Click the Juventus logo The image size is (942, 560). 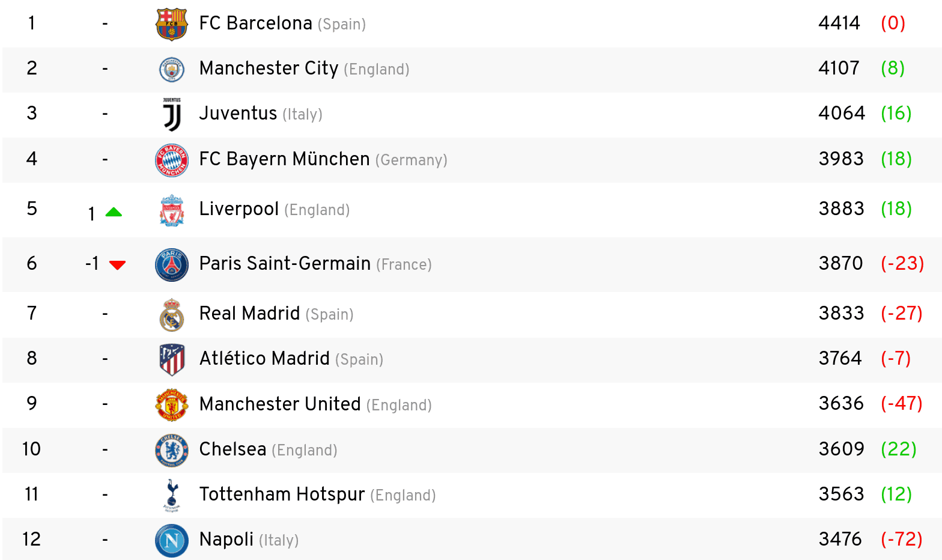point(172,114)
